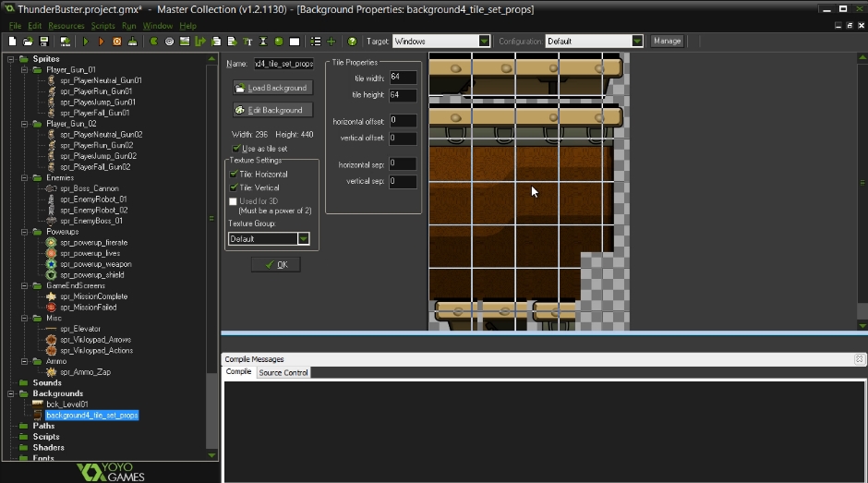Create a background with the picture icon

coord(185,42)
